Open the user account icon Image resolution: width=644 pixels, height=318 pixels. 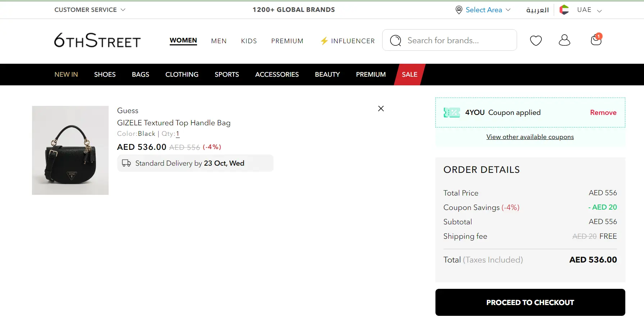click(565, 40)
